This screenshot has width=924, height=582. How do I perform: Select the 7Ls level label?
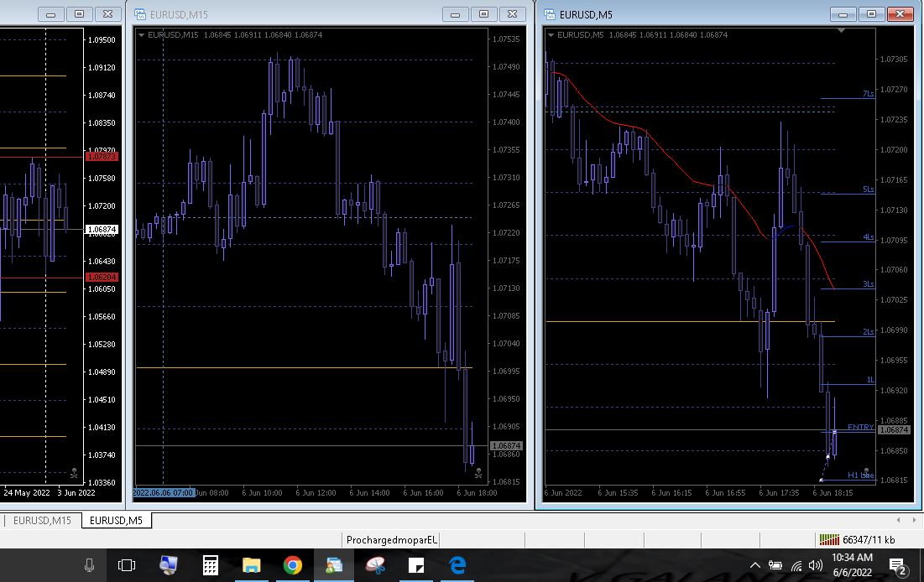coord(868,94)
